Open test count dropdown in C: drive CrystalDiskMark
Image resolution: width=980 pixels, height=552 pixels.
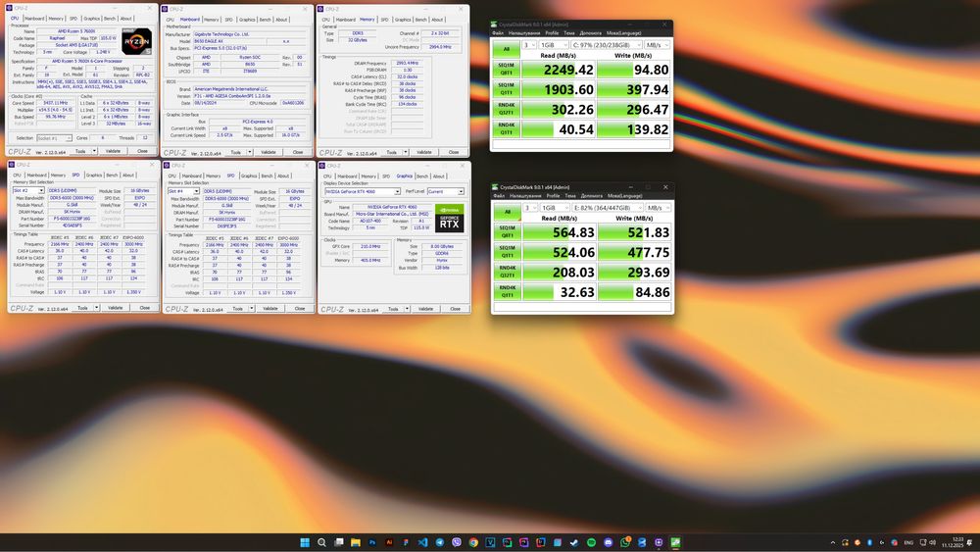529,45
